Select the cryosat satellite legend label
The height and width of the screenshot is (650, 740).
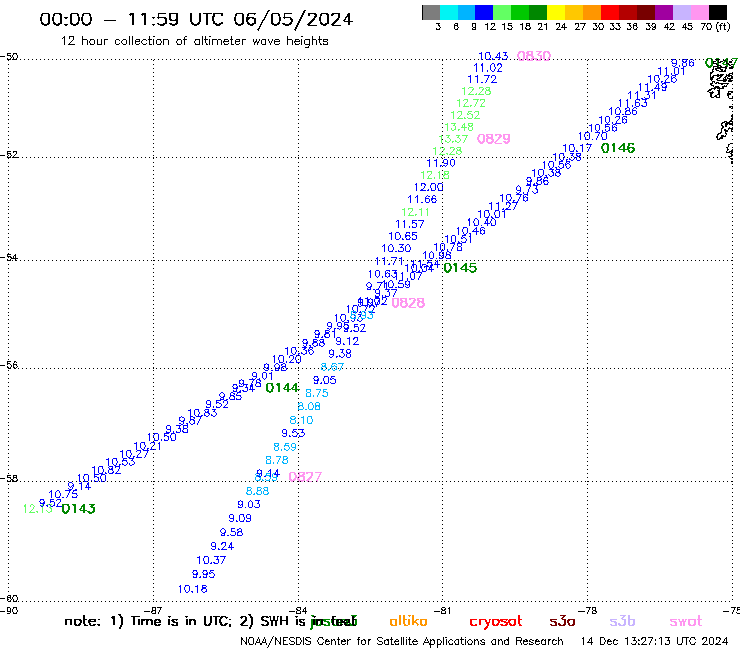click(x=496, y=622)
